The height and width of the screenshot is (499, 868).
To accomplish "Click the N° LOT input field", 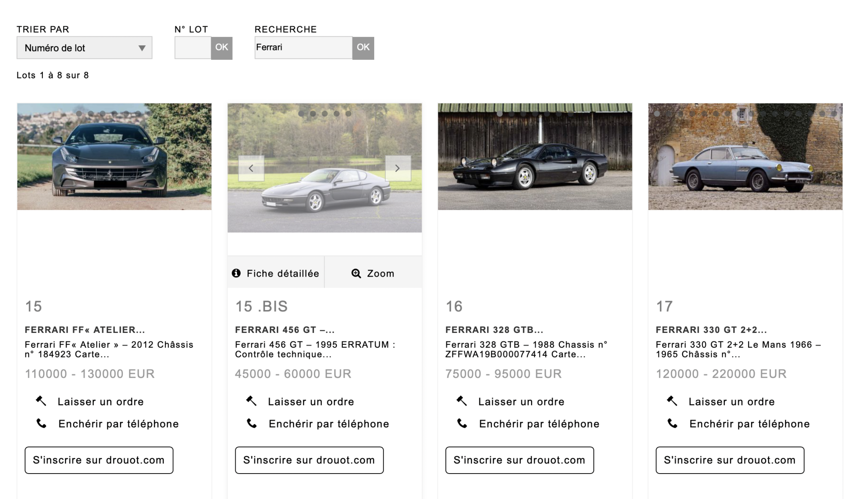I will coord(193,47).
